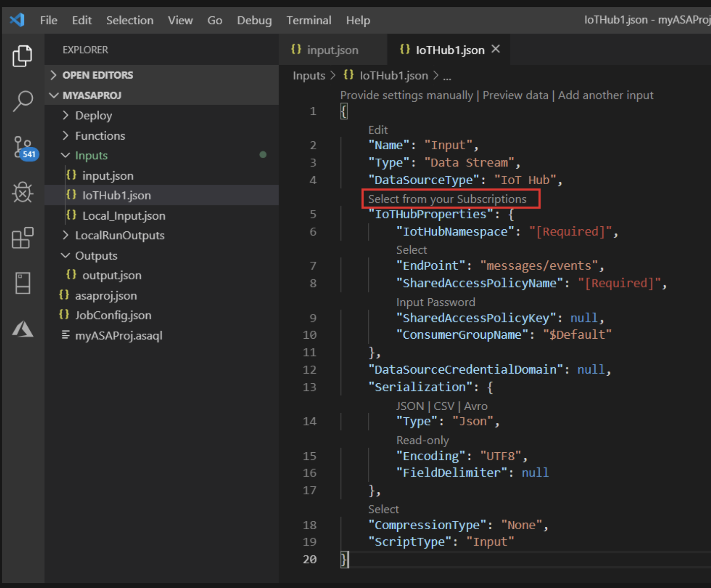Click the Visual Studio Code logo
The height and width of the screenshot is (588, 711).
coord(17,20)
